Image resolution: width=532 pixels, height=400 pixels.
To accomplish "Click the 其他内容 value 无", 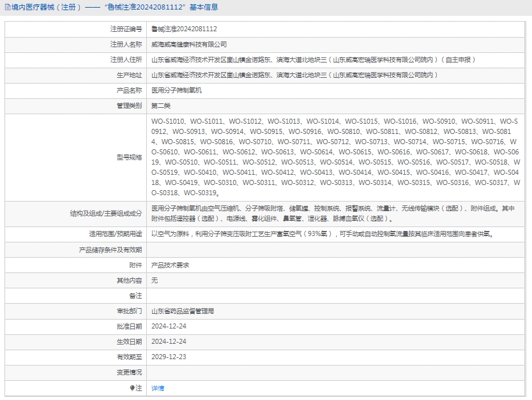I will coord(154,281).
